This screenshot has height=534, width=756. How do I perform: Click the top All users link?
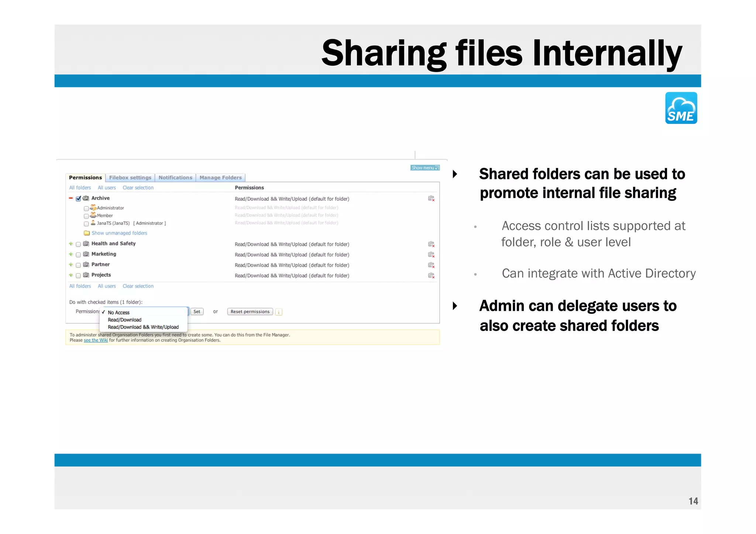click(x=107, y=188)
